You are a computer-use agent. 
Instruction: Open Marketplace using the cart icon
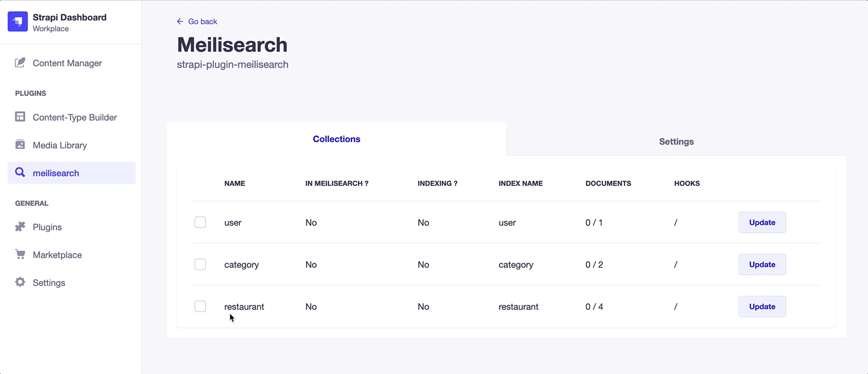(x=19, y=255)
